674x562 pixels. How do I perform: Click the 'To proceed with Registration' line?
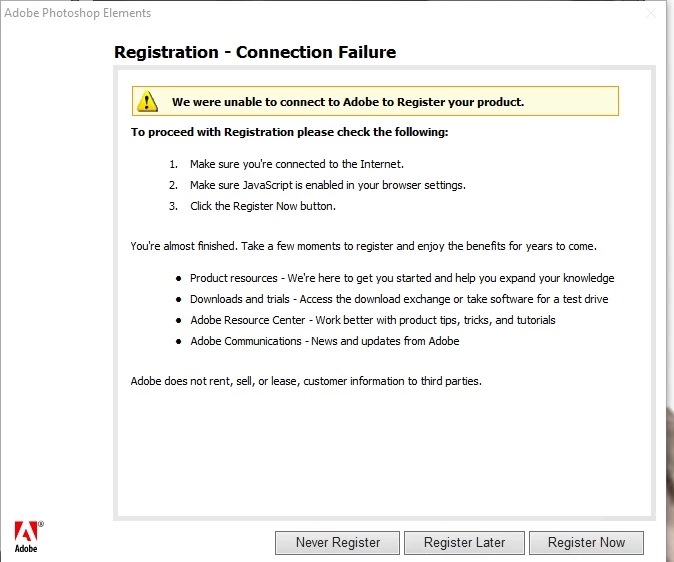[289, 132]
